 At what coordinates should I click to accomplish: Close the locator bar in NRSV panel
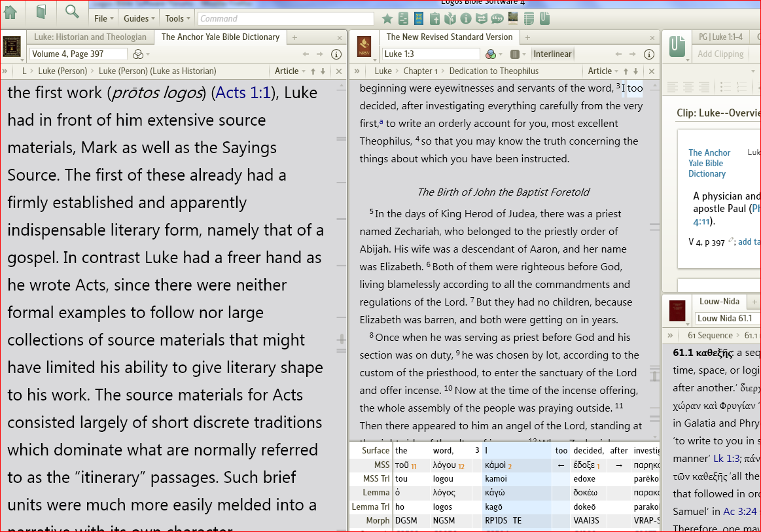(652, 71)
